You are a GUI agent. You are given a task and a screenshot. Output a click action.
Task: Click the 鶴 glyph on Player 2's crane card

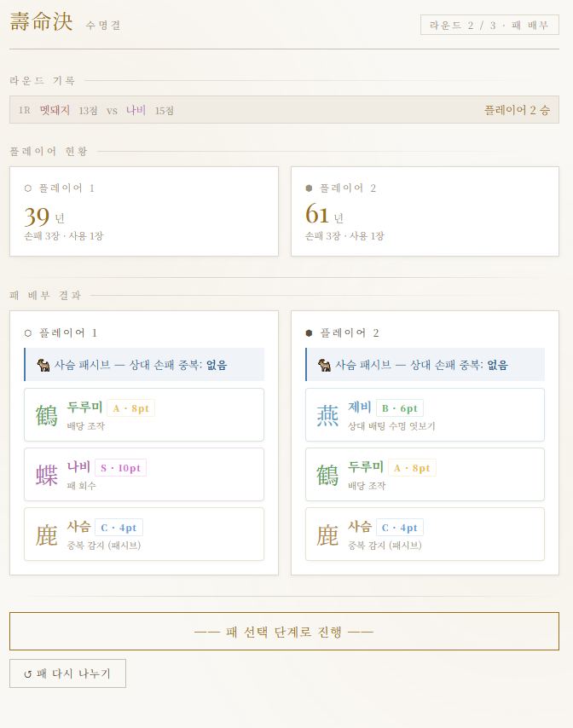pyautogui.click(x=327, y=475)
